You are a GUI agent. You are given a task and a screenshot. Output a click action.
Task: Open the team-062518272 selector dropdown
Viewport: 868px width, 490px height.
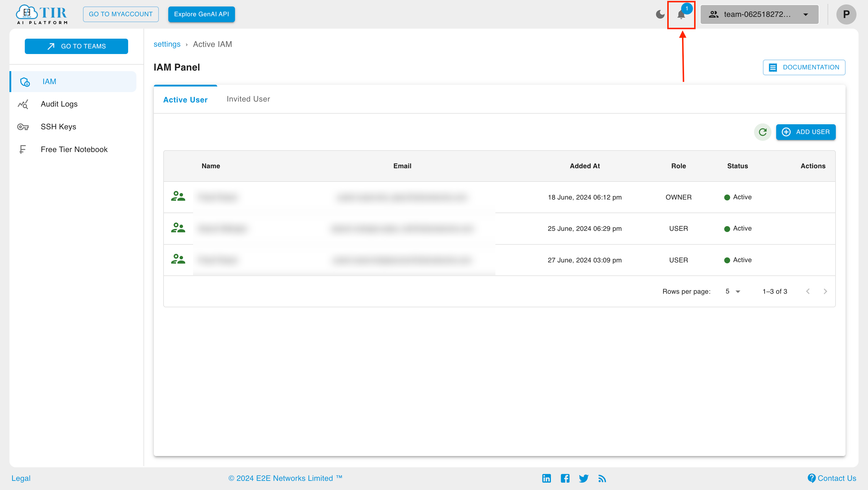coord(759,14)
